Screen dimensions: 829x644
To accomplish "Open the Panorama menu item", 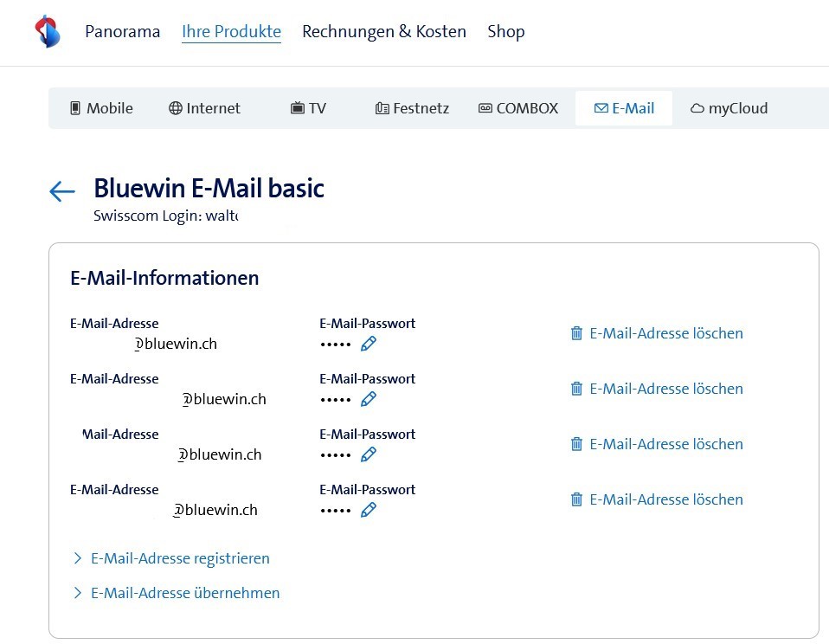I will [122, 32].
